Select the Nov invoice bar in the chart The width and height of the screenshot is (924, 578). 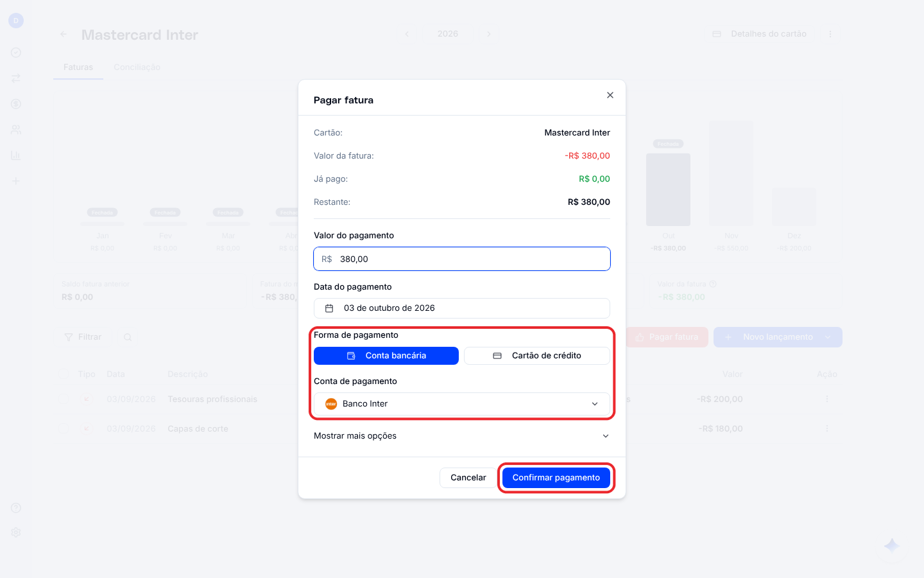[731, 173]
